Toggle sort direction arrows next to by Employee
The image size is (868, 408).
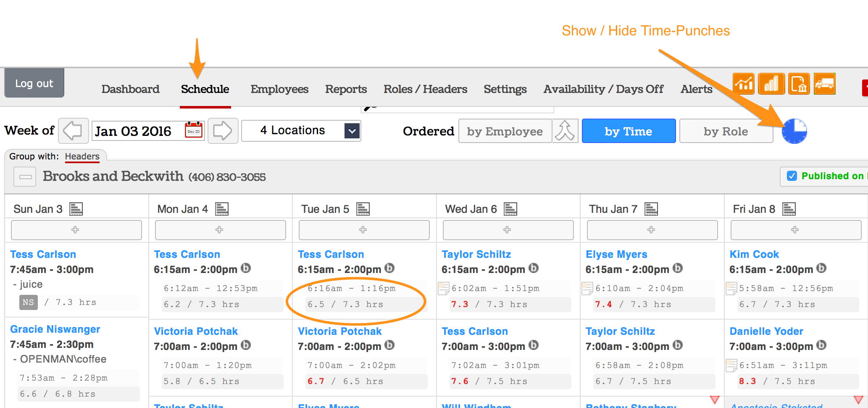coord(565,131)
